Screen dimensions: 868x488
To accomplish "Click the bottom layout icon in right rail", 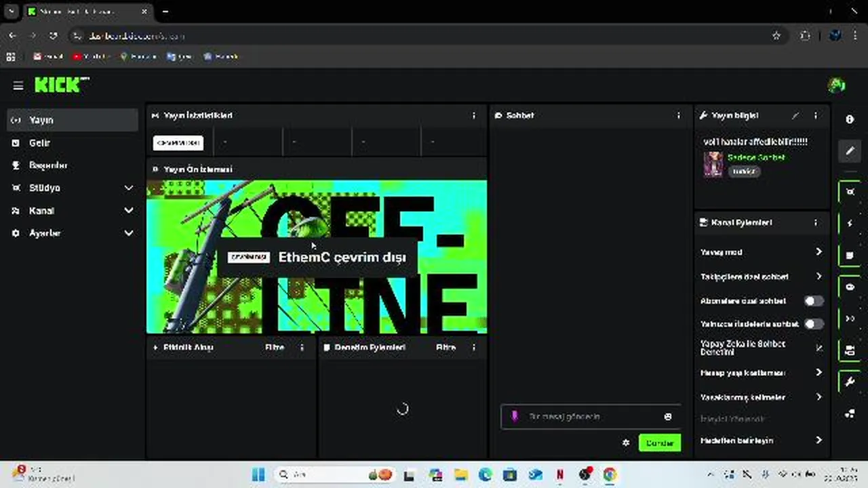I will point(850,413).
